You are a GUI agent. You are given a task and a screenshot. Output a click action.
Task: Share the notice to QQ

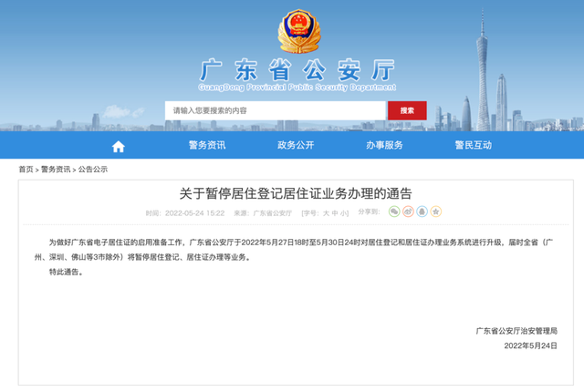(422, 211)
